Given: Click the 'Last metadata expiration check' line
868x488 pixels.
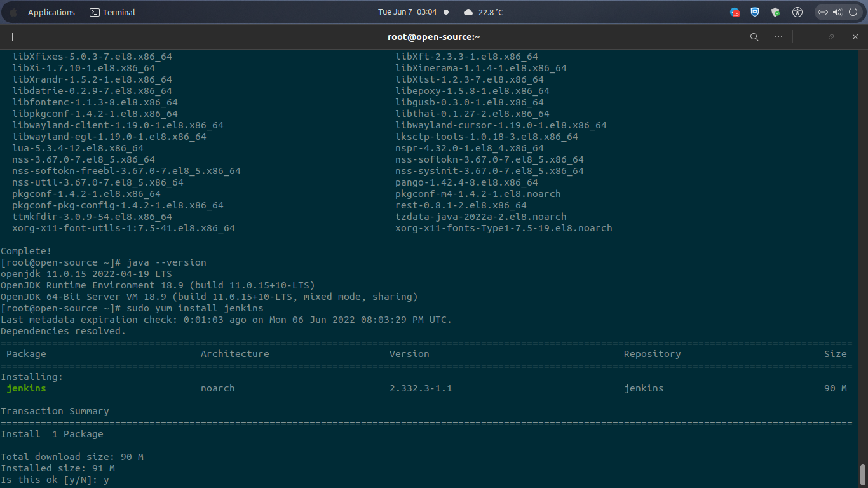Looking at the screenshot, I should [x=226, y=320].
